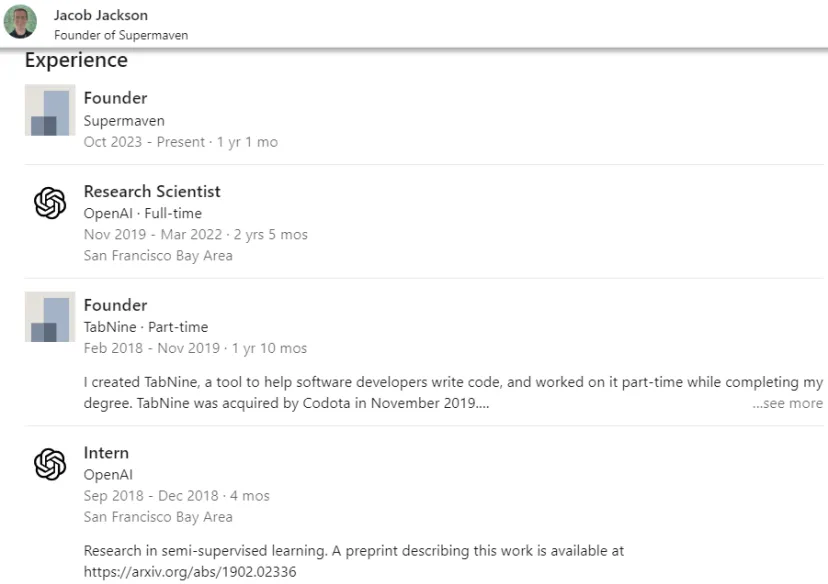Screen dimensions: 828x584
Task: Click Jacob Jackson's profile photo
Action: (21, 22)
